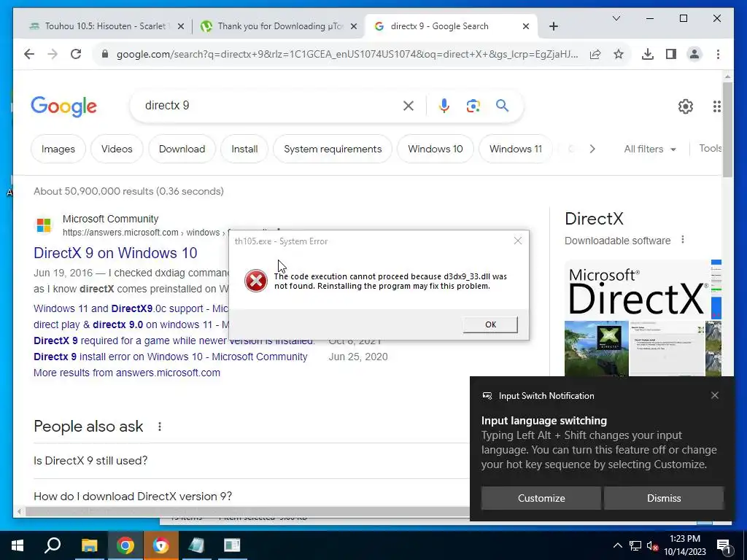Open new tab with plus button
This screenshot has height=560, width=747.
tap(553, 26)
